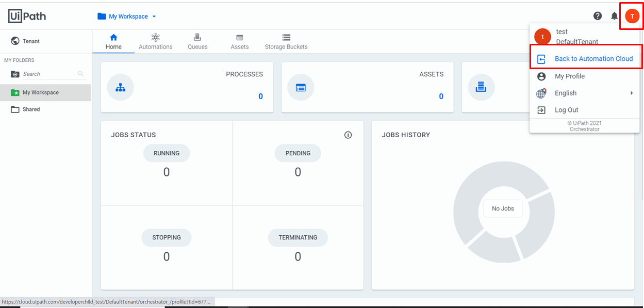Select English language menu entry
The height and width of the screenshot is (308, 644).
[585, 93]
